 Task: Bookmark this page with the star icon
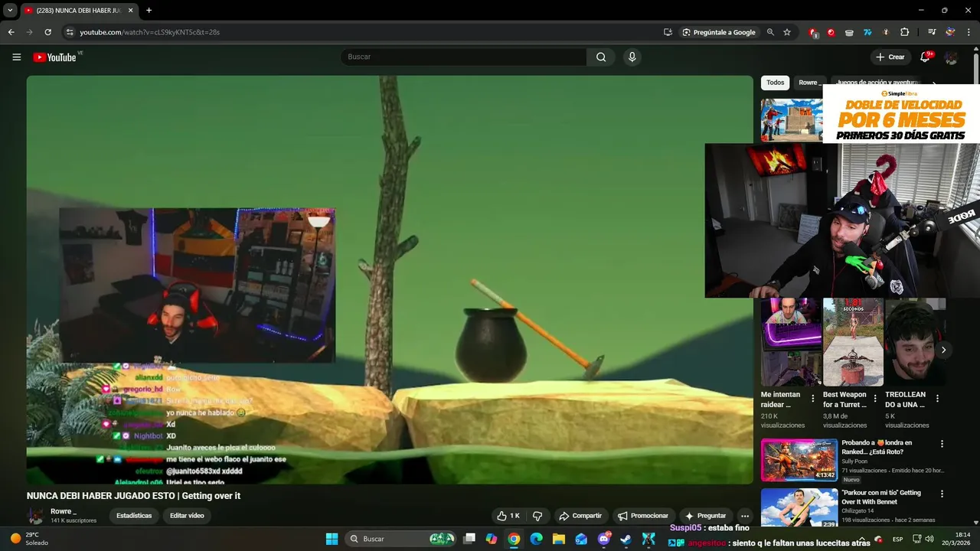coord(787,32)
